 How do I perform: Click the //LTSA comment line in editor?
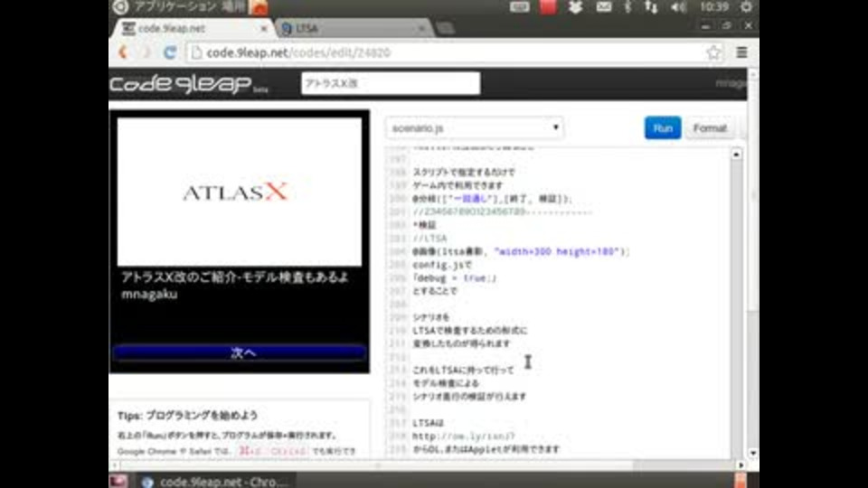pos(430,239)
